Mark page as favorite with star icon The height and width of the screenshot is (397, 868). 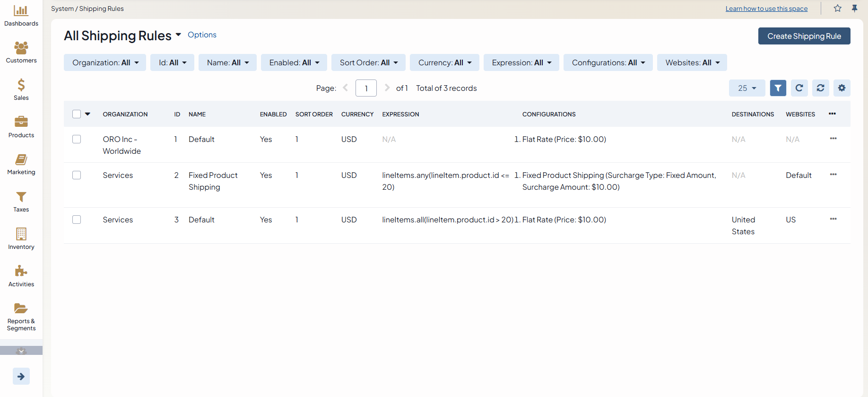coord(837,9)
